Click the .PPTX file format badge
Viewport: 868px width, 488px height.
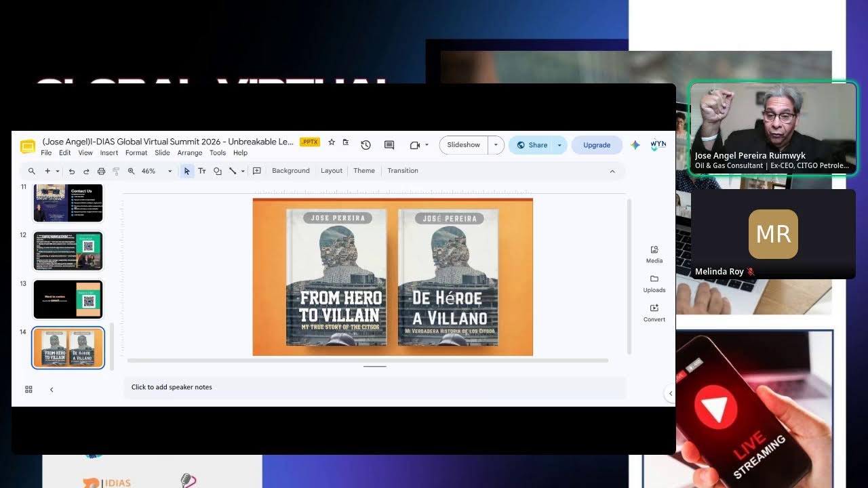click(310, 142)
